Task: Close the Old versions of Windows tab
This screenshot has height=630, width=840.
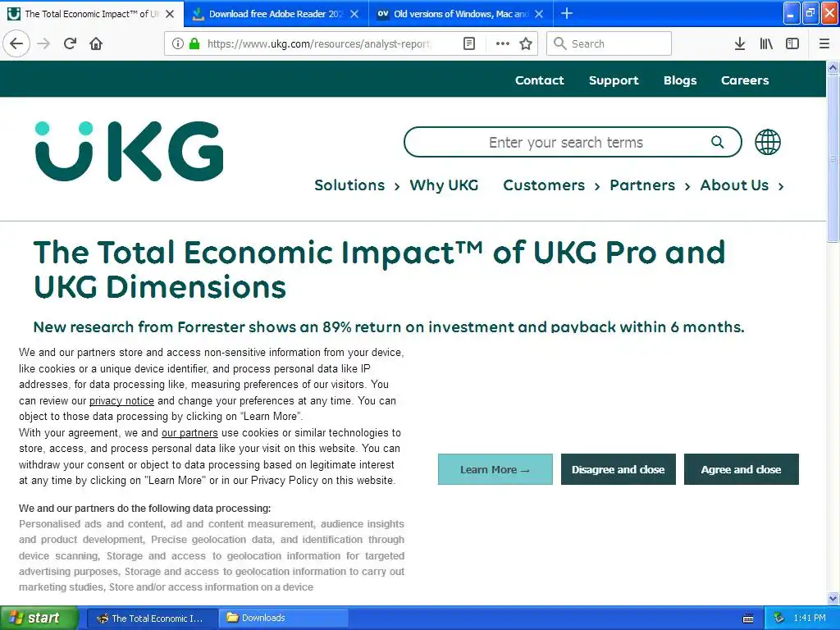Action: tap(539, 14)
